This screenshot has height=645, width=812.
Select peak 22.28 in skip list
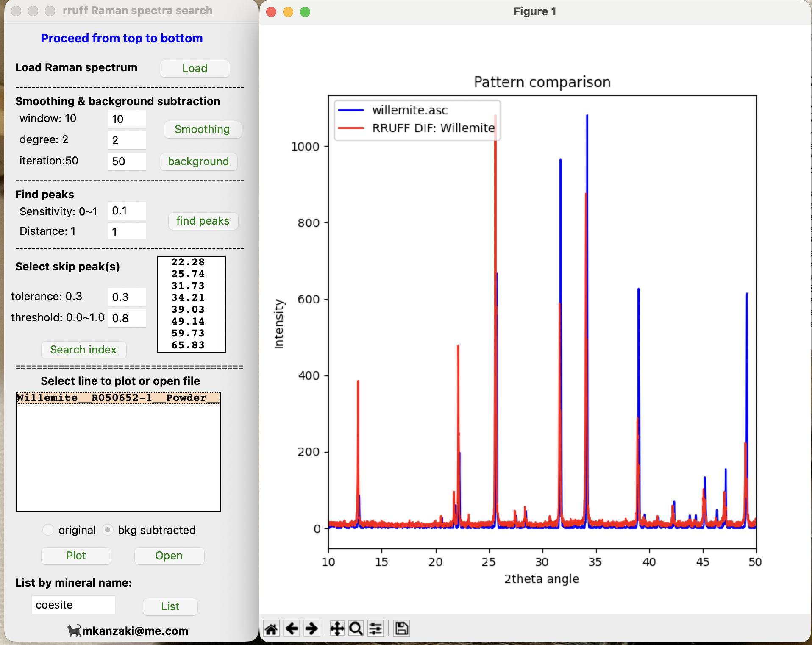(188, 262)
